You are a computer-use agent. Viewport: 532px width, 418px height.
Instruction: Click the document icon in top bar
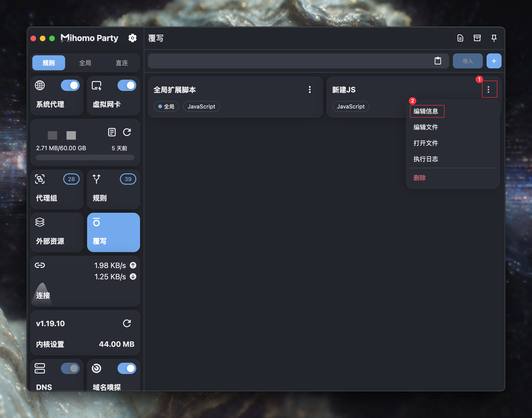(460, 38)
